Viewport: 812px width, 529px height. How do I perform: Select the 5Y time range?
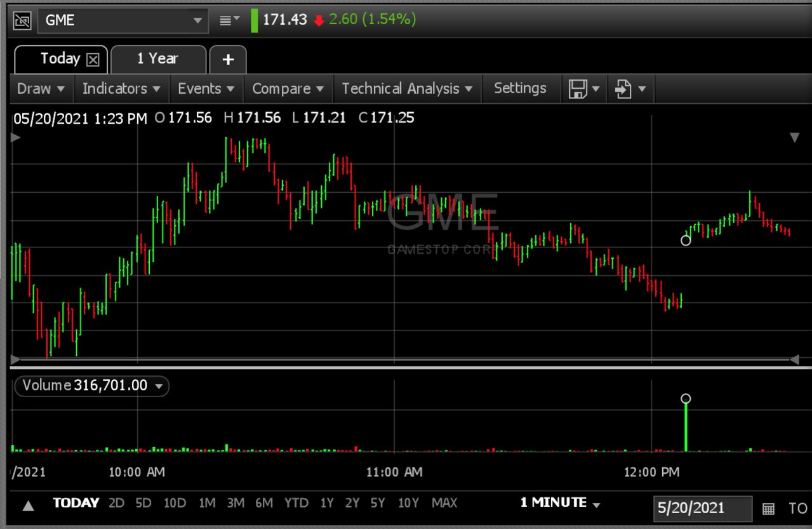(378, 503)
